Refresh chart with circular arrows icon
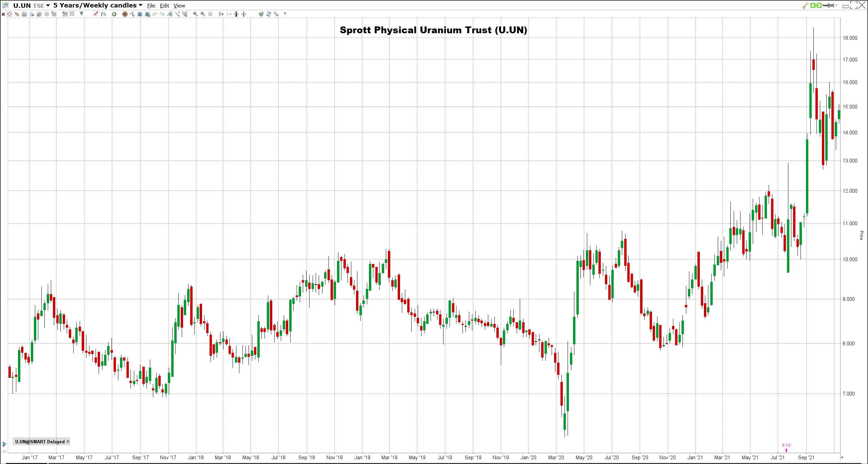 (269, 14)
